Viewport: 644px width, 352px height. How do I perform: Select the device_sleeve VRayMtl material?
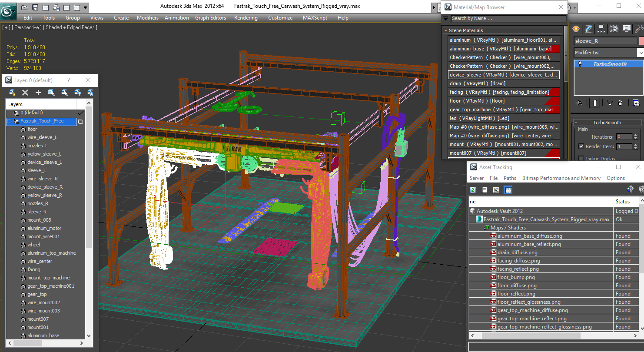pyautogui.click(x=504, y=75)
